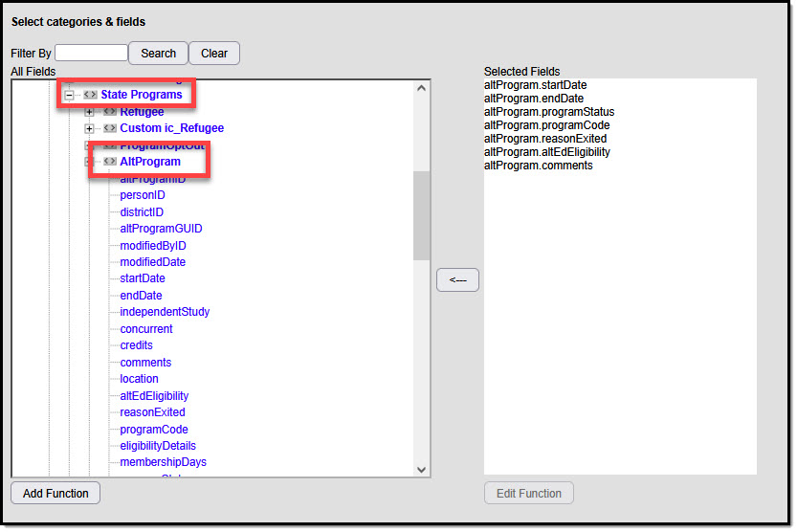Select altProgram.programStatus in Selected Fields
Viewport: 797px width, 532px height.
pos(549,112)
